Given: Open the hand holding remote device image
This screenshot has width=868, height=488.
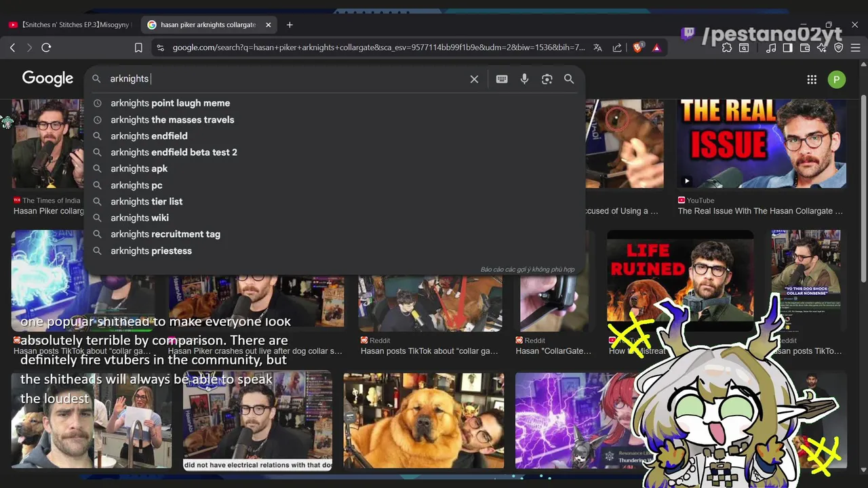Looking at the screenshot, I should coord(553,302).
